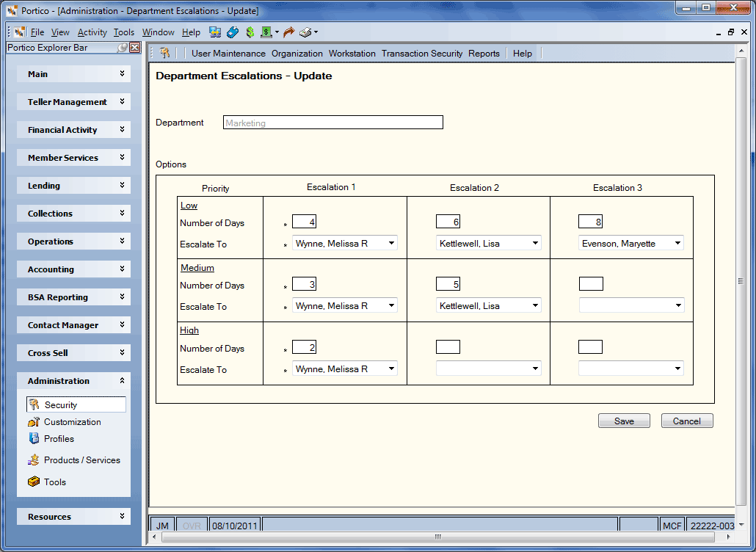The height and width of the screenshot is (552, 756).
Task: Click the dollar sign toolbar icon
Action: (250, 32)
